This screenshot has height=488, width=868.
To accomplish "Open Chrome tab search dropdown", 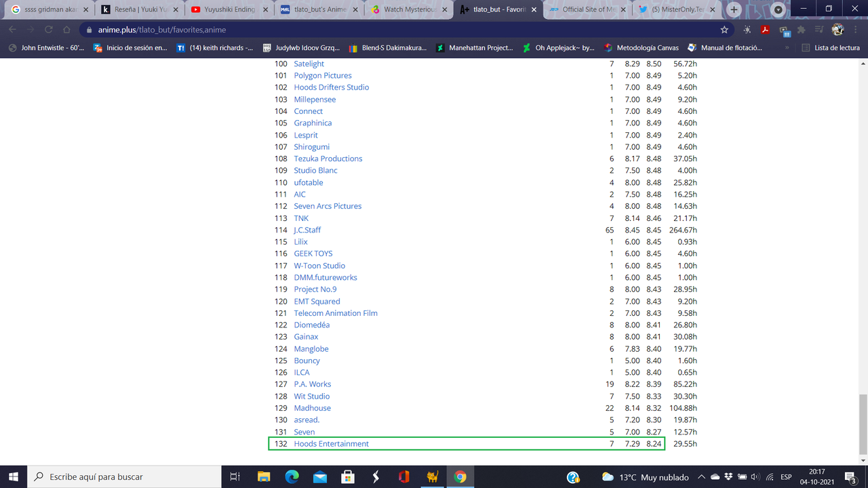I will (x=778, y=9).
